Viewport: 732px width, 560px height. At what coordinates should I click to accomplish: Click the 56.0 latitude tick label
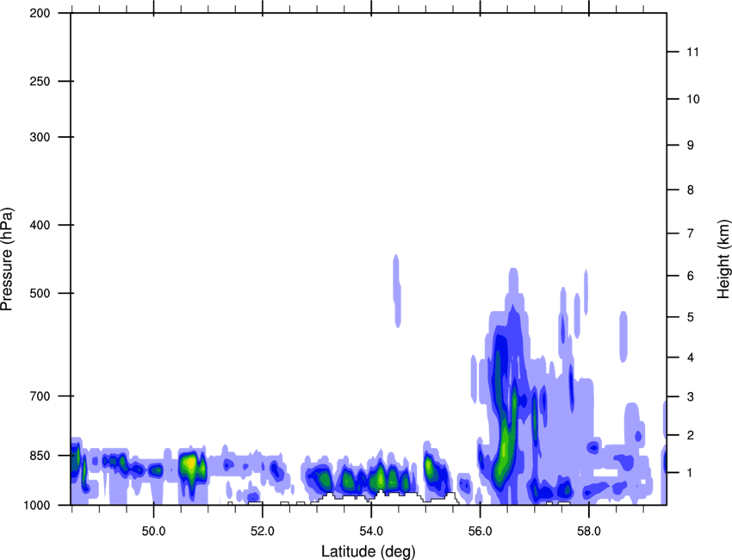pos(480,532)
